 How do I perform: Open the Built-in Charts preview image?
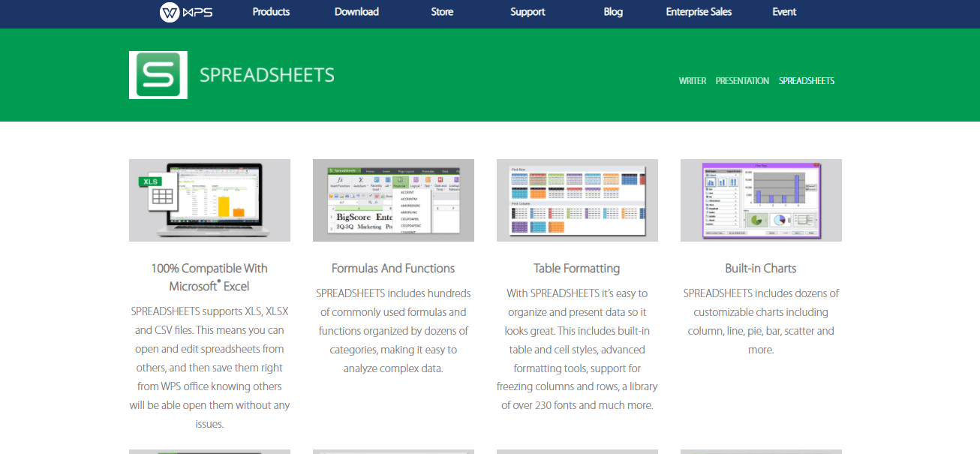[x=761, y=200]
